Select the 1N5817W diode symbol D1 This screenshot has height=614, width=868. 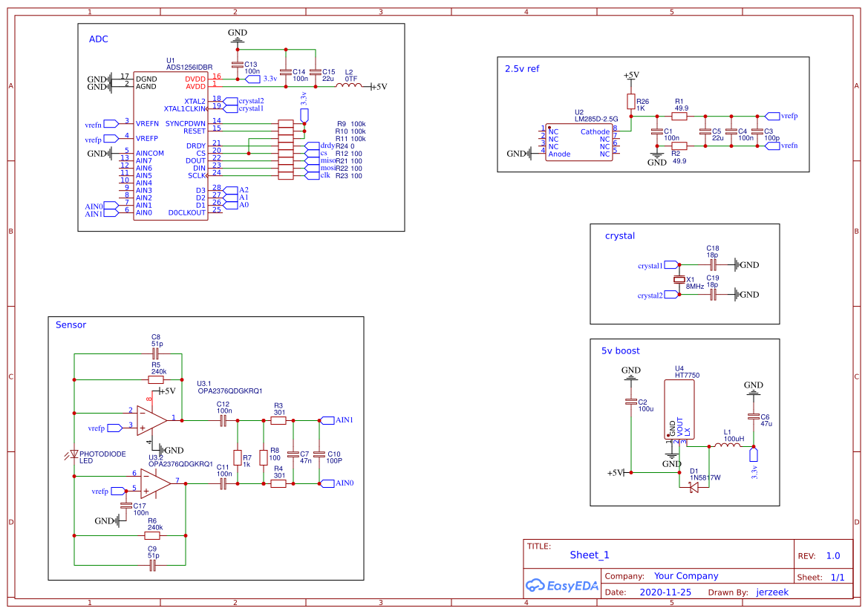click(692, 486)
